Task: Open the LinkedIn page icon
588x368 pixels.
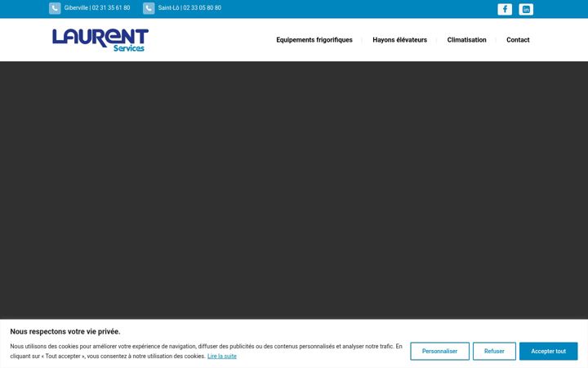Action: tap(526, 9)
